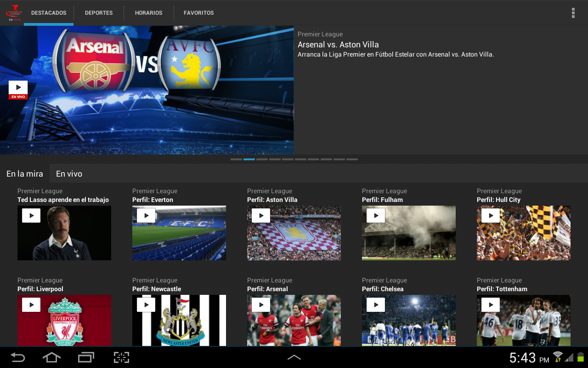Play the Arsenal vs. Aston Villa live video

[18, 90]
